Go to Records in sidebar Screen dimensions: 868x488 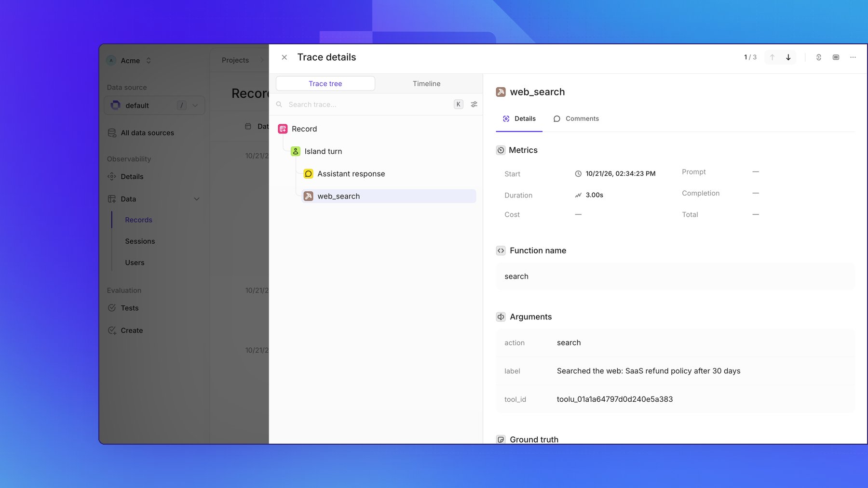pos(139,220)
